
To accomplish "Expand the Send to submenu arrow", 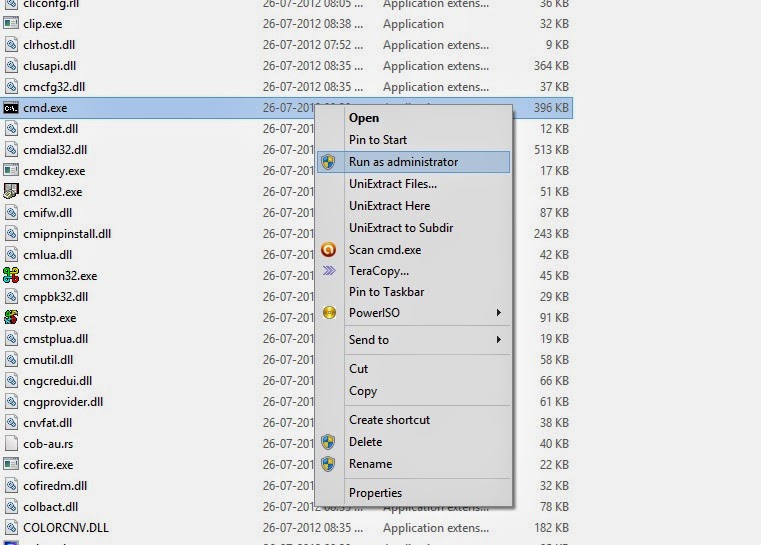I will tap(498, 339).
